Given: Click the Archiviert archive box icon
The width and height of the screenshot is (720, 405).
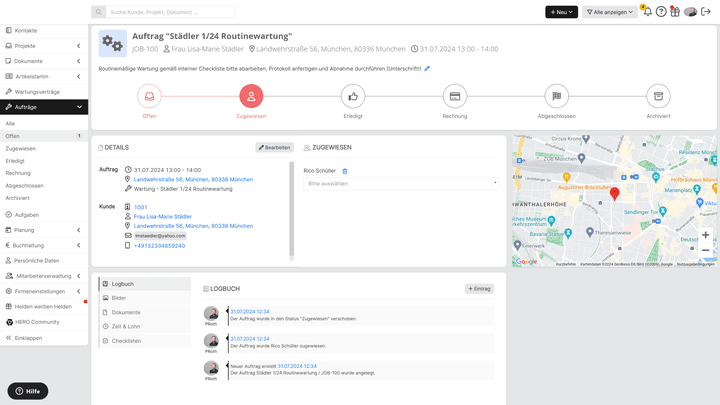Looking at the screenshot, I should [657, 96].
